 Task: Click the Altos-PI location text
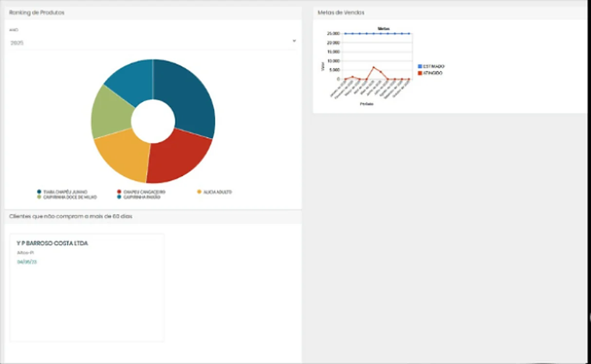click(24, 253)
